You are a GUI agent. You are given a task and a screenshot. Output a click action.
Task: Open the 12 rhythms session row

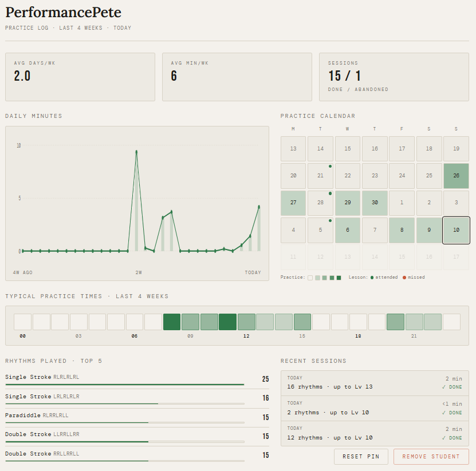pyautogui.click(x=375, y=433)
